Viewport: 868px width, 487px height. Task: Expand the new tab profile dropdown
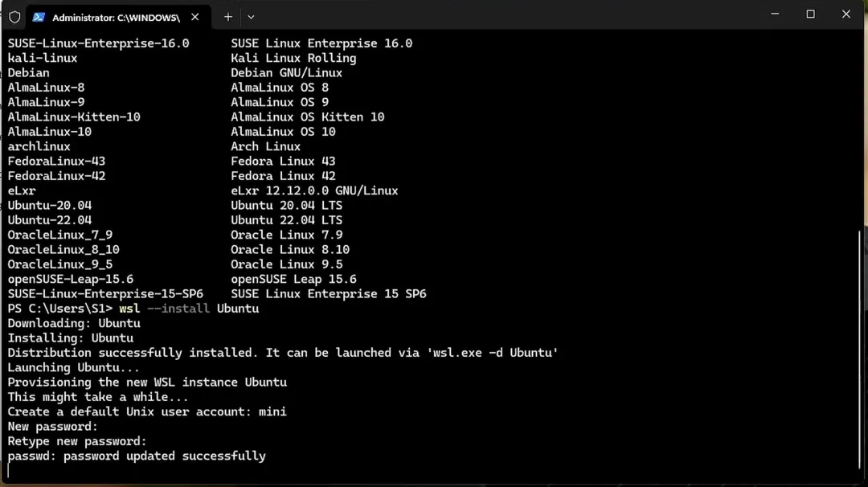tap(251, 17)
